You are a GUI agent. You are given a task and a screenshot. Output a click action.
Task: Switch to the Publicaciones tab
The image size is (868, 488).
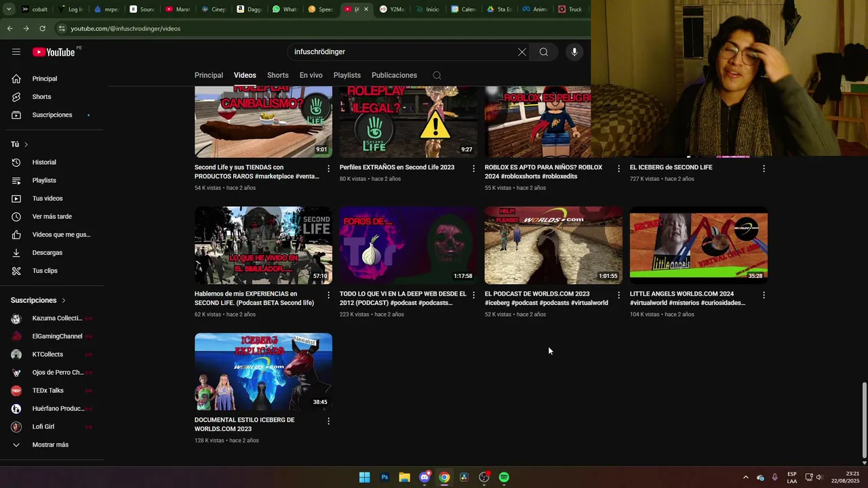[x=394, y=75]
